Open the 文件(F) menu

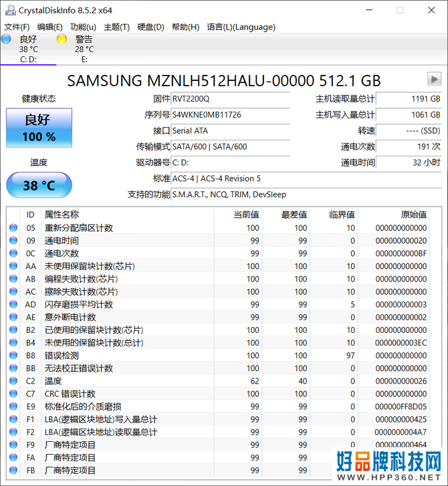click(17, 27)
